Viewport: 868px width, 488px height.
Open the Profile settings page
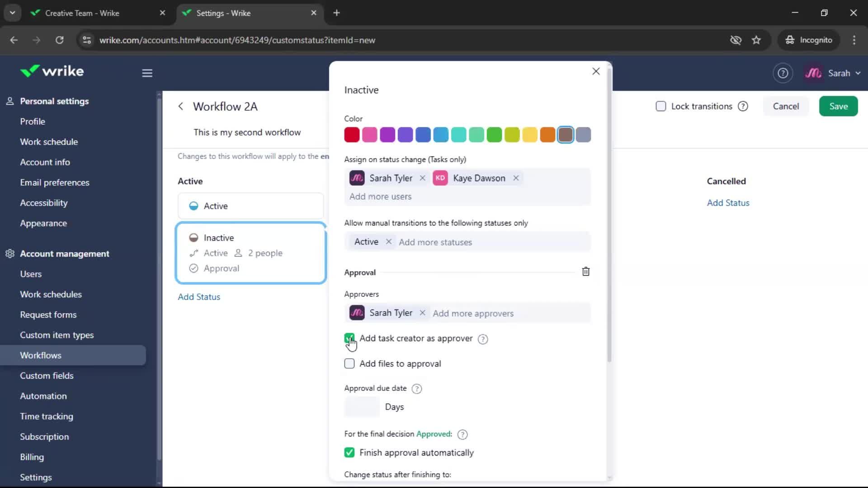(33, 122)
